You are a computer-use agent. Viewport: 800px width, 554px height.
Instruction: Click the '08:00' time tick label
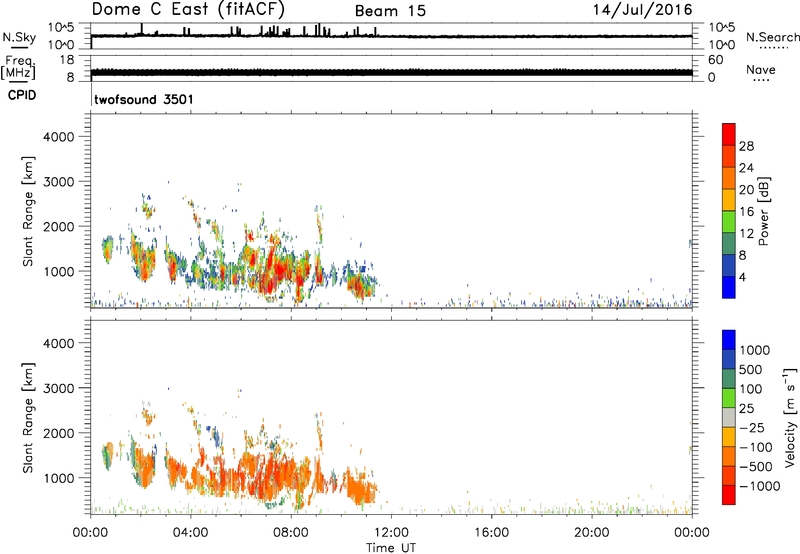pos(291,533)
